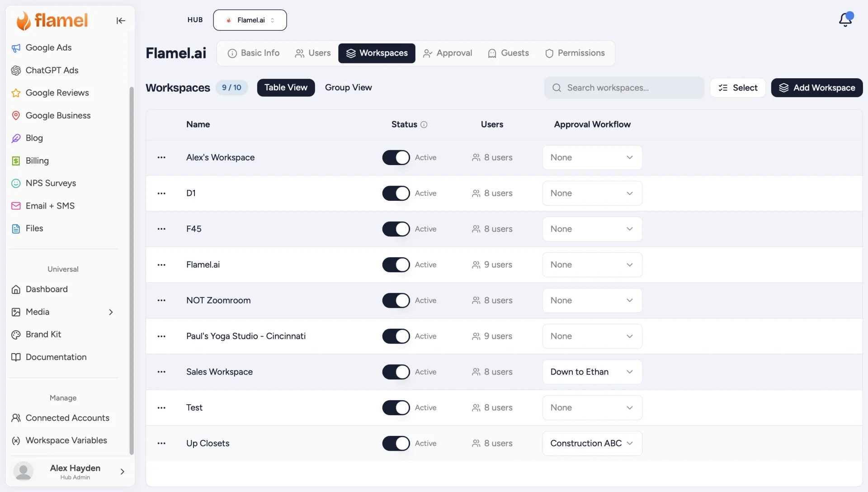The image size is (868, 492).
Task: Click Add Workspace button
Action: (x=817, y=88)
